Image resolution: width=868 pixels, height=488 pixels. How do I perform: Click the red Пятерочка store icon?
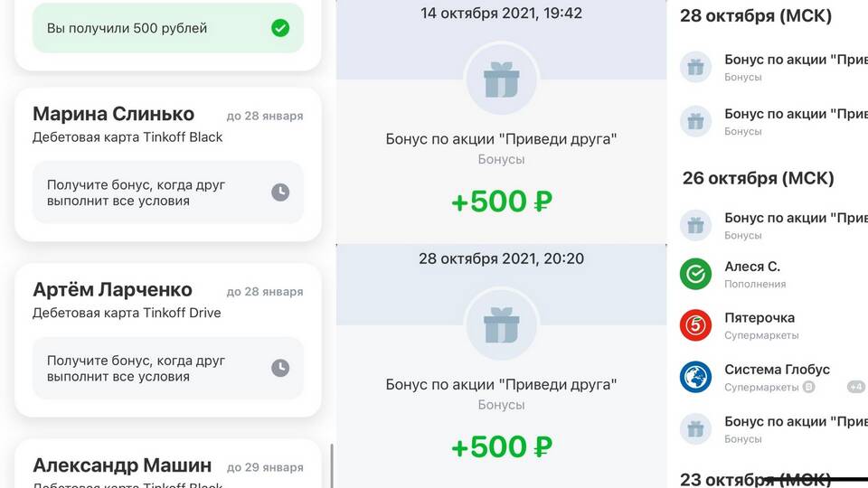[x=695, y=325]
